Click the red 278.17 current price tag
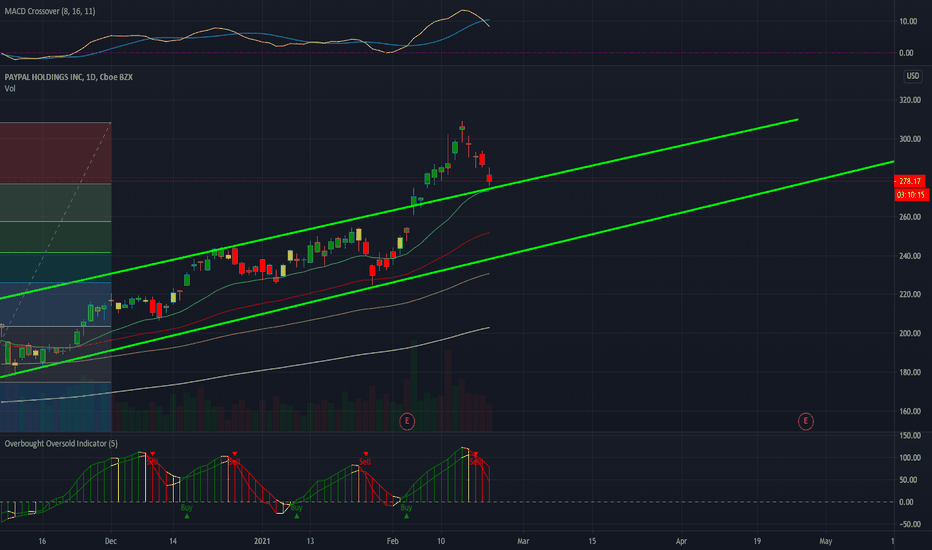Image resolution: width=932 pixels, height=550 pixels. coord(909,181)
